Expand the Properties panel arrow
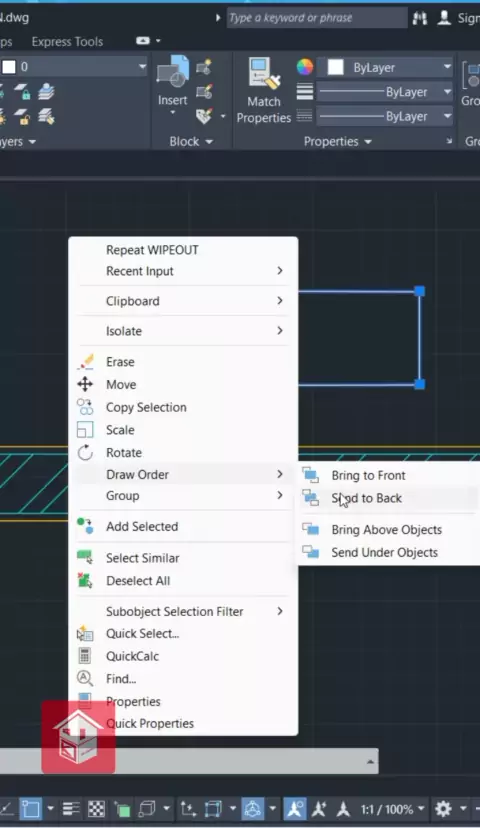The image size is (480, 828). (368, 142)
